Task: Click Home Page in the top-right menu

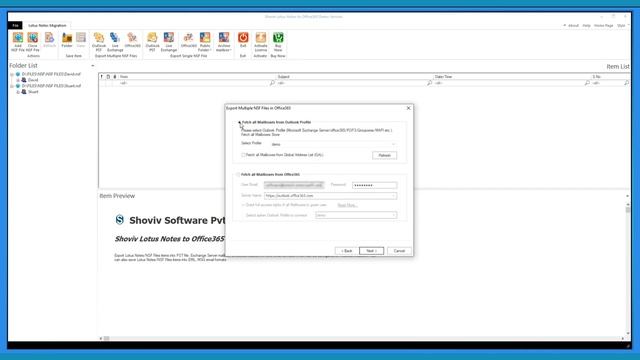Action: click(x=604, y=25)
